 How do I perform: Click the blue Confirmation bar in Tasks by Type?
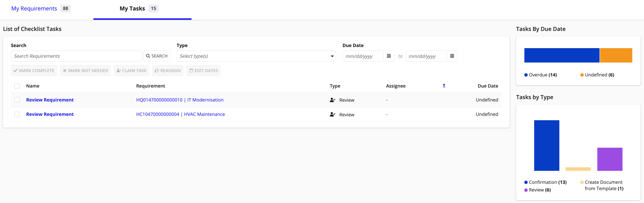coord(546,145)
